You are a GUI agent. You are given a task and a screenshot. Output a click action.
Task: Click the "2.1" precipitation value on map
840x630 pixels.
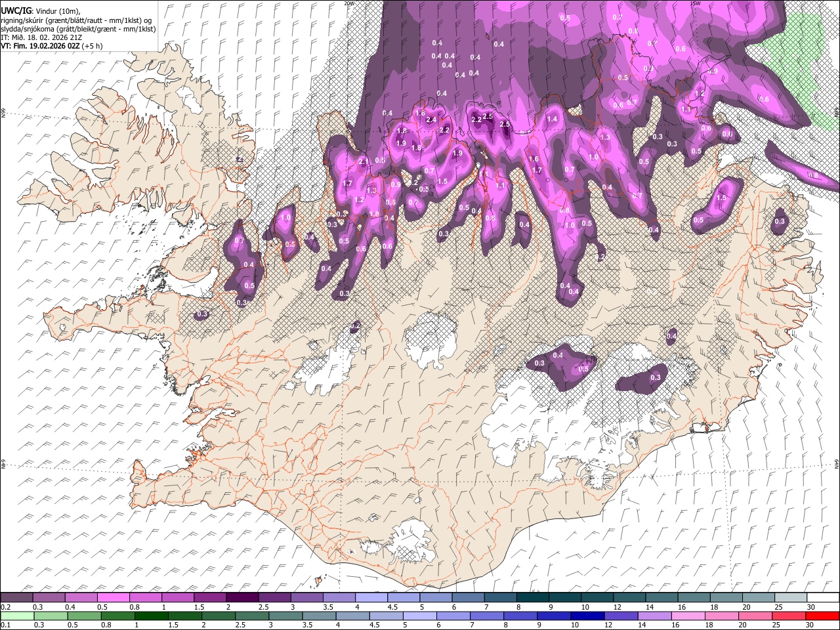(x=363, y=161)
